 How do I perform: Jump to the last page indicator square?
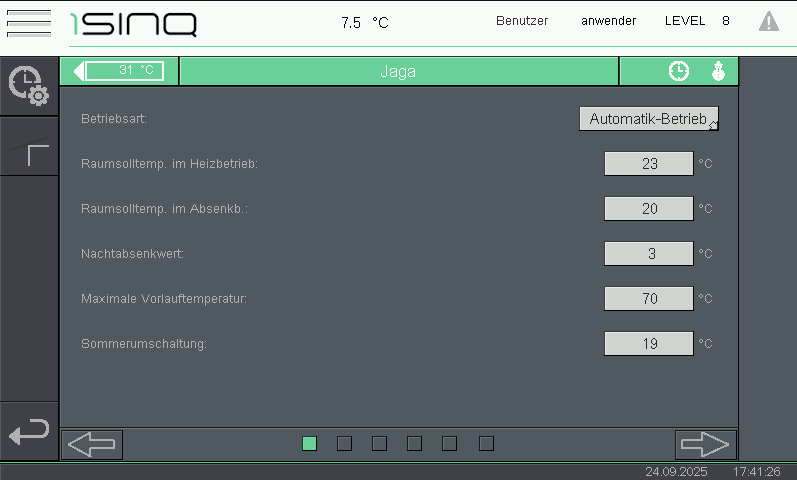(x=486, y=443)
